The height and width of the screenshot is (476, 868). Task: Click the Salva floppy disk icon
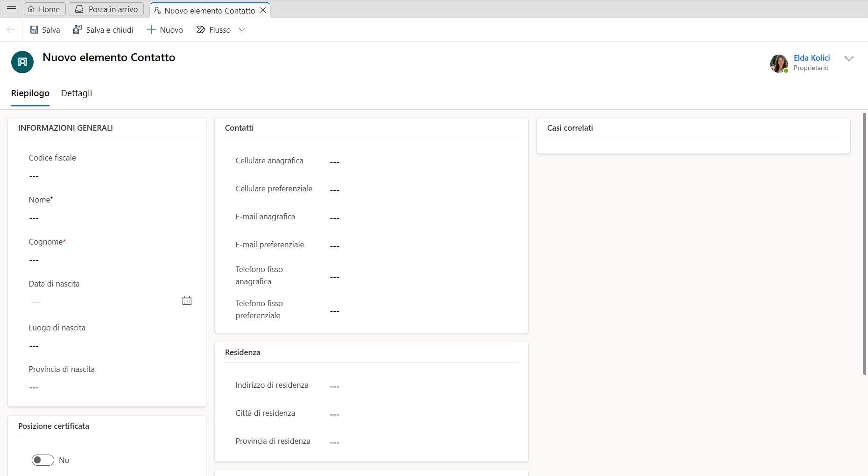click(x=34, y=30)
